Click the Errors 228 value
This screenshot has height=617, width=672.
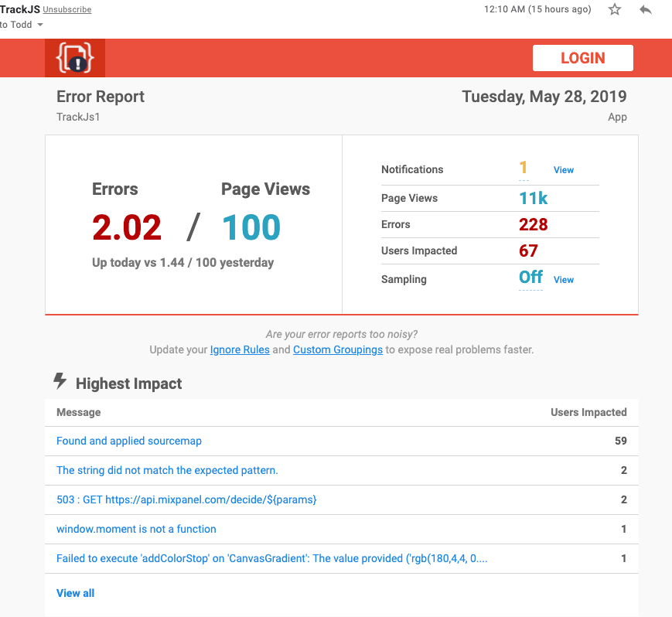click(x=533, y=224)
